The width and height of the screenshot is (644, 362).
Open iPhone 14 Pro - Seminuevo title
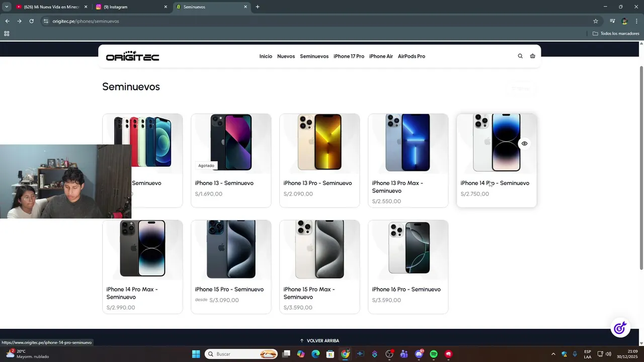coord(495,183)
